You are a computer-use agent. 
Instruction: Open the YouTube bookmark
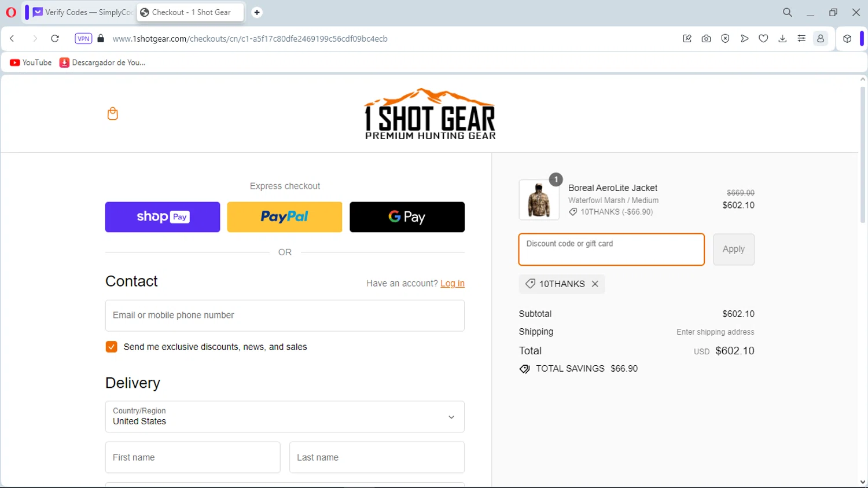[31, 63]
